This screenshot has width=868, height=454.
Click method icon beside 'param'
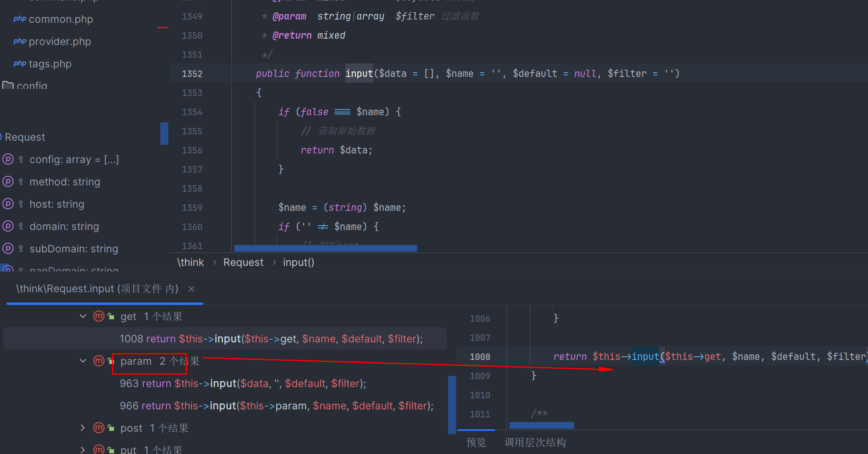[99, 361]
